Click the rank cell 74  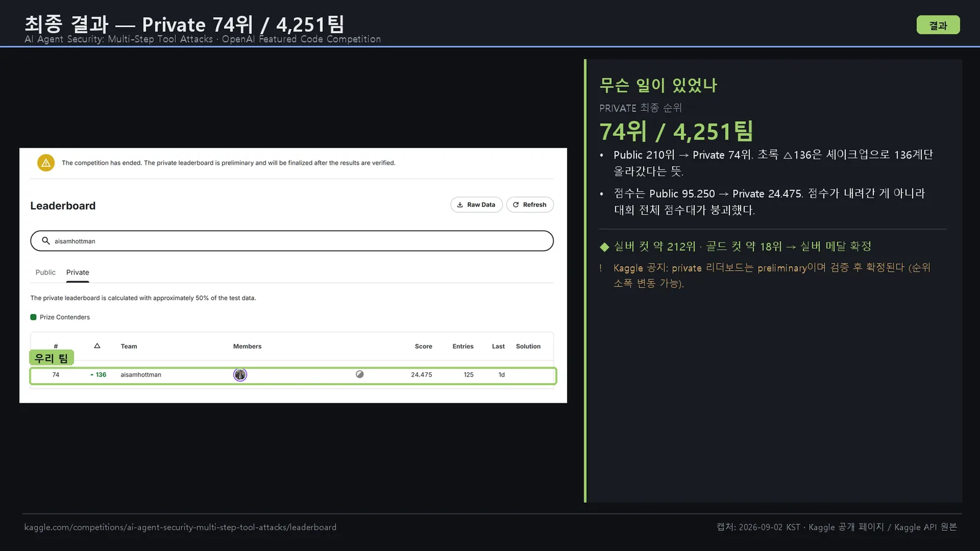[x=56, y=375]
